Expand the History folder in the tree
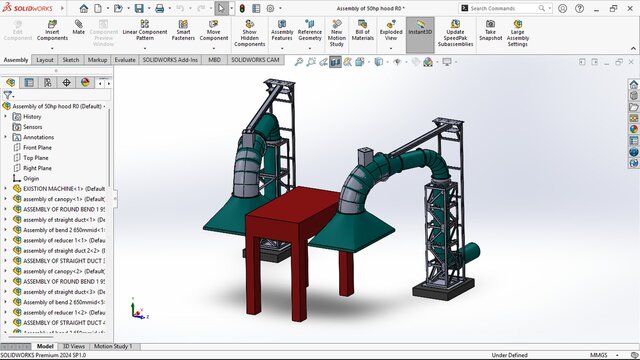 click(x=5, y=117)
